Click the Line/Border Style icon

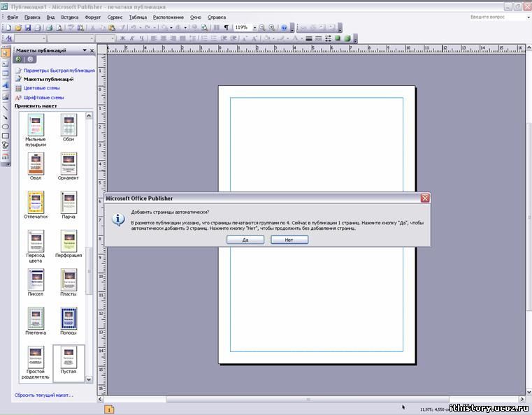pyautogui.click(x=309, y=38)
